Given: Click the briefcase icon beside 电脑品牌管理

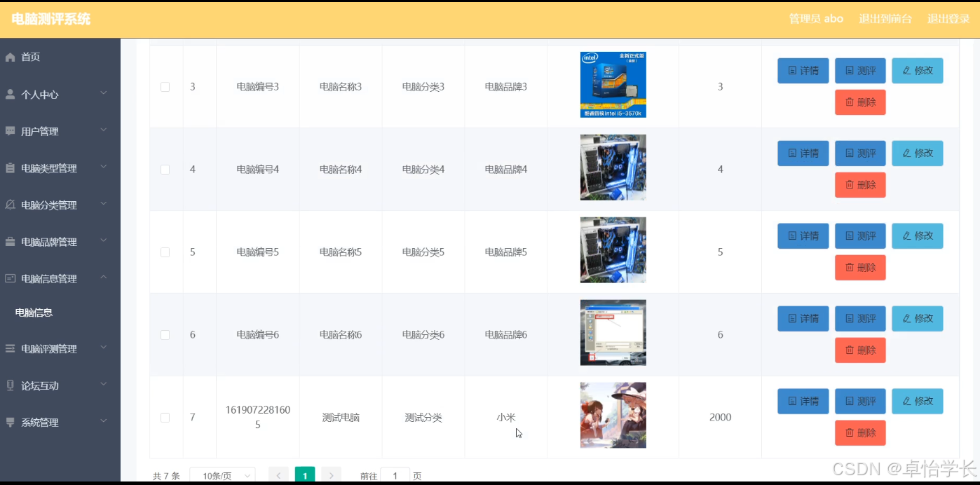Looking at the screenshot, I should [x=10, y=242].
